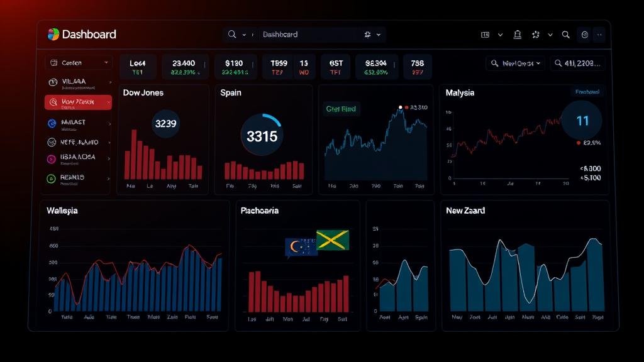This screenshot has height=362, width=644.
Task: Click the layout panel icon in top bar
Action: tap(485, 35)
